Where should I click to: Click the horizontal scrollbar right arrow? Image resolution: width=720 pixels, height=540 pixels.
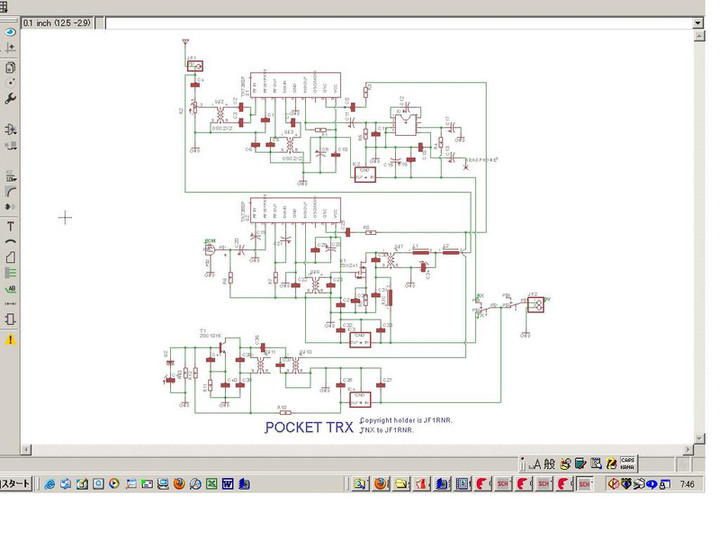coord(687,450)
